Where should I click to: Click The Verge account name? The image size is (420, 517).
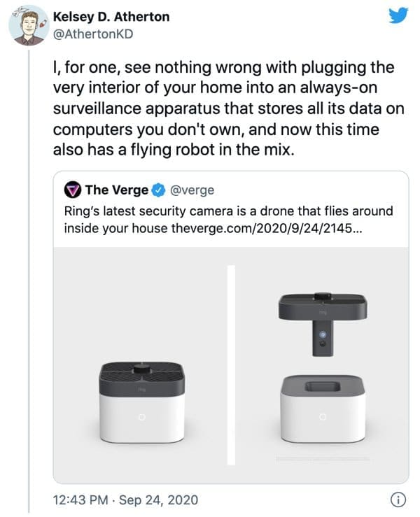(x=116, y=190)
